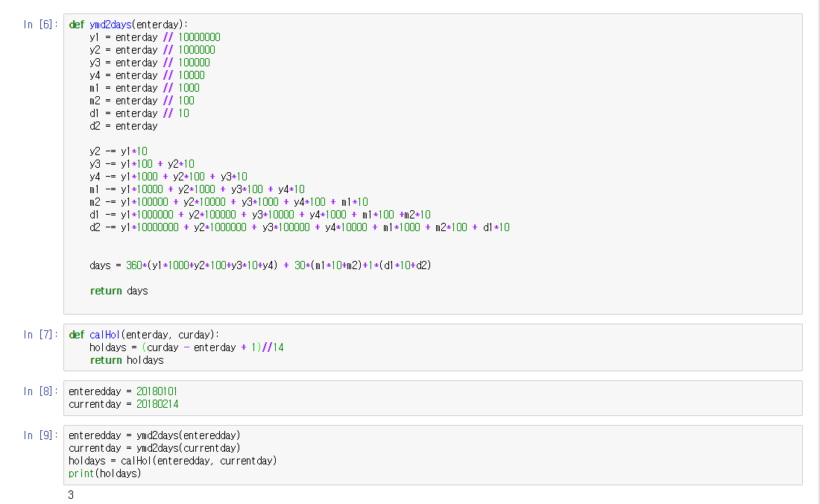Viewport: 820px width, 504px height.
Task: Click the 'return holdays' statement
Action: [x=127, y=360]
